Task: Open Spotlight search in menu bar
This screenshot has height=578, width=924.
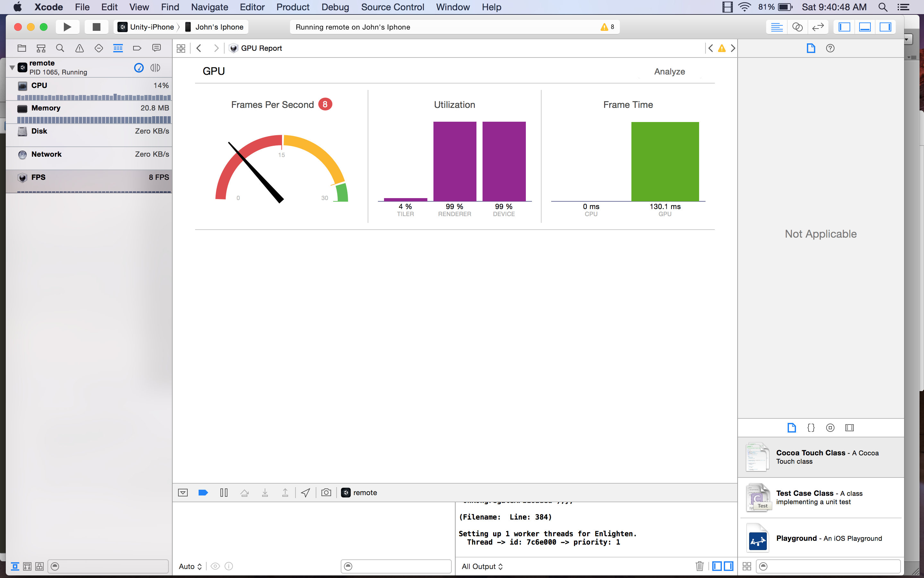Action: 883,7
